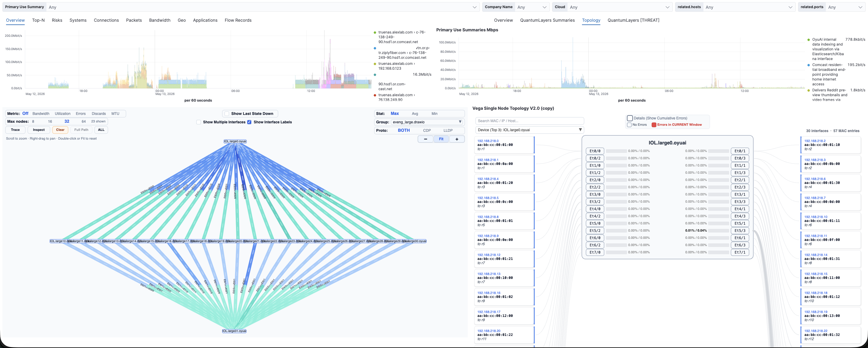Click the ALL button
Viewport: 868px width, 348px height.
pyautogui.click(x=101, y=130)
